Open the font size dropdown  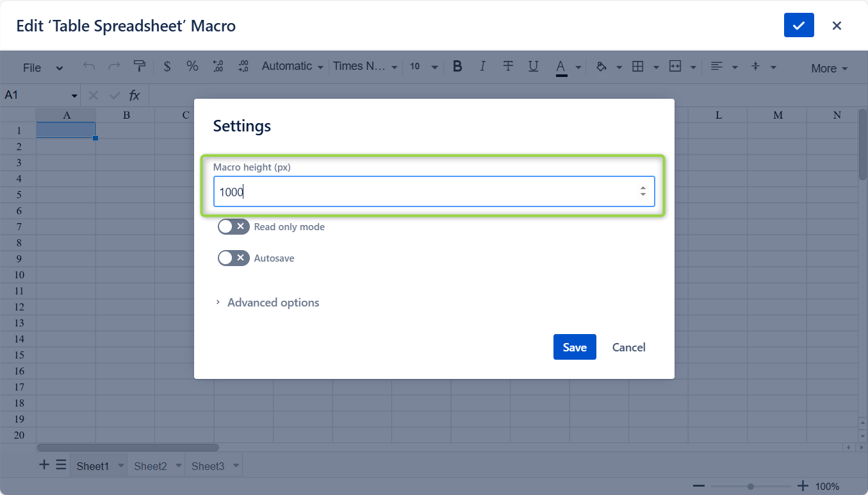click(x=423, y=67)
